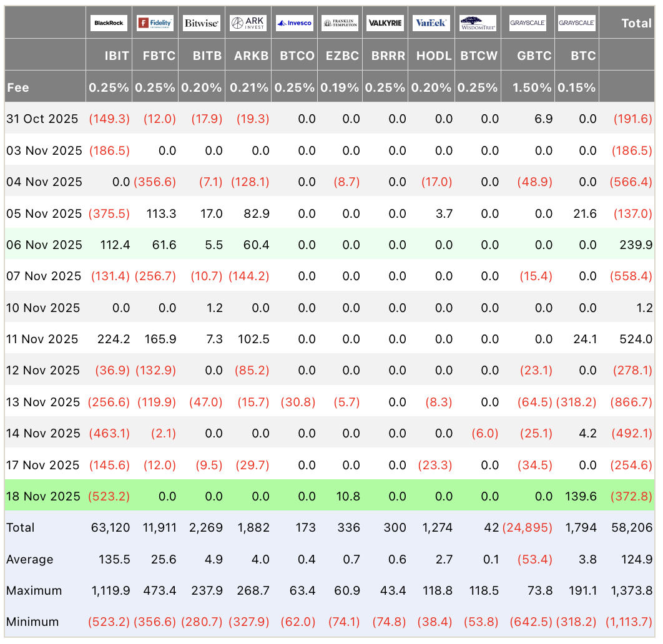Select the Grayscale logo above GBTC
The height and width of the screenshot is (644, 663).
pyautogui.click(x=528, y=24)
